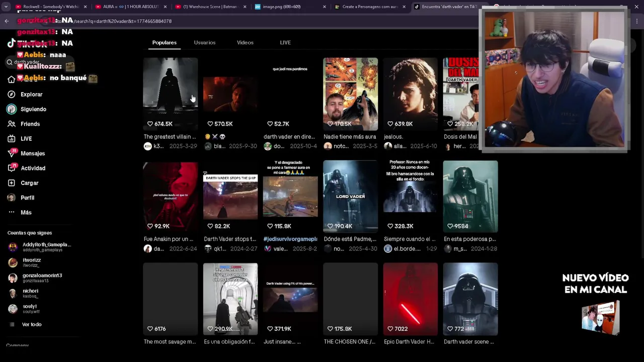Switch to the Videos tab
Image resolution: width=644 pixels, height=362 pixels.
point(245,43)
